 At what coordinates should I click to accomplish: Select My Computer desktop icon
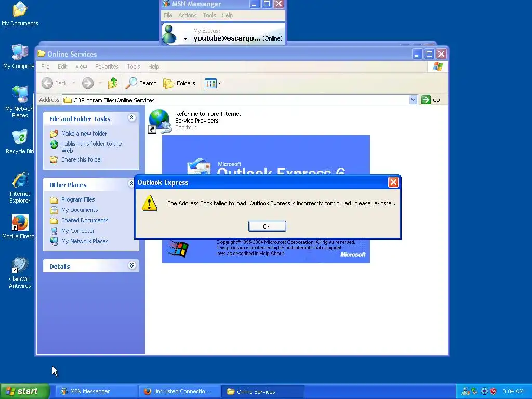[x=19, y=57]
